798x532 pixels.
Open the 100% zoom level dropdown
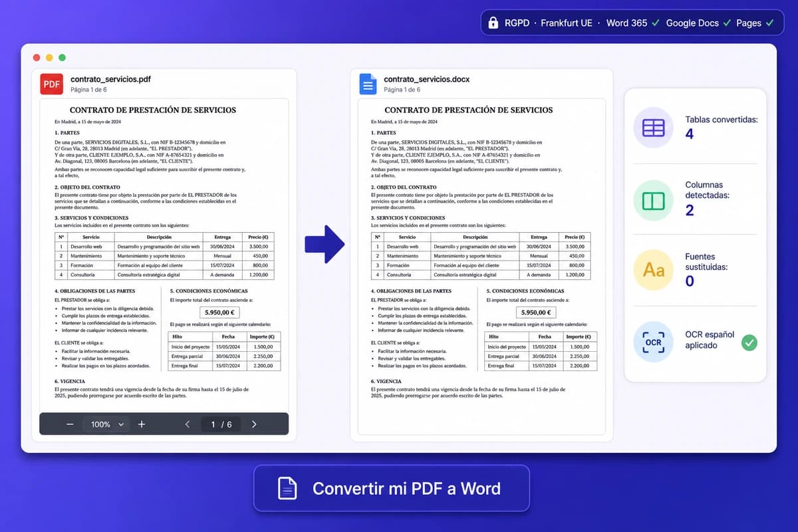[x=107, y=424]
